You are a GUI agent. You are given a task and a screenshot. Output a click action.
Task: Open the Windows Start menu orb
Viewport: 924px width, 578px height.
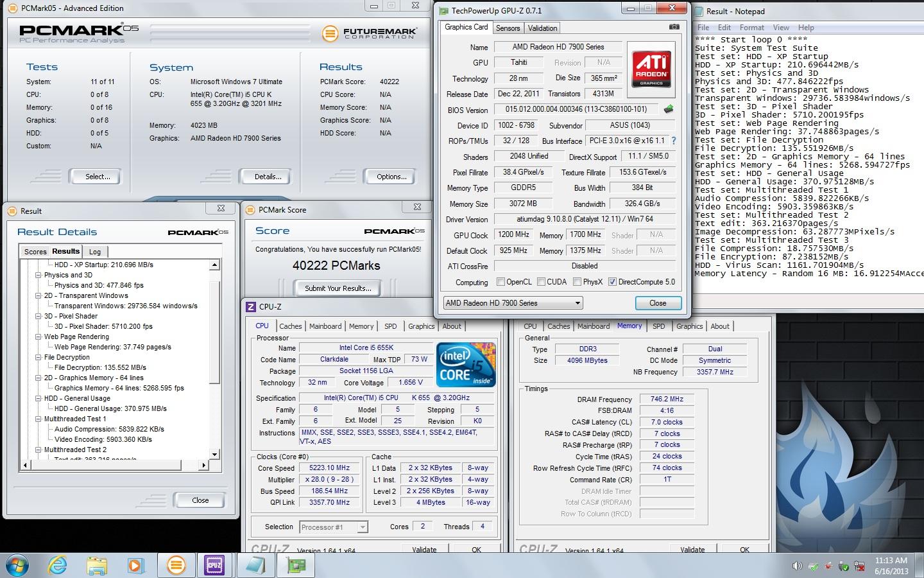point(17,565)
